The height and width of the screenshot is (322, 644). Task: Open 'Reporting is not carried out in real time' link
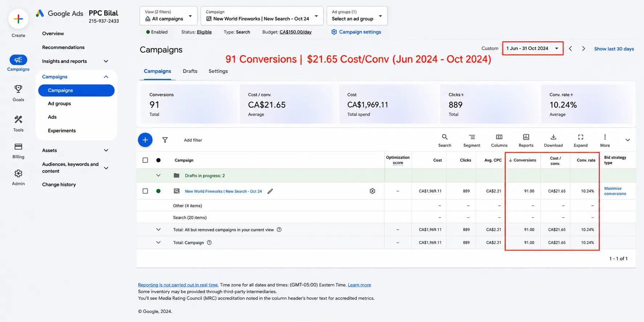(x=178, y=285)
